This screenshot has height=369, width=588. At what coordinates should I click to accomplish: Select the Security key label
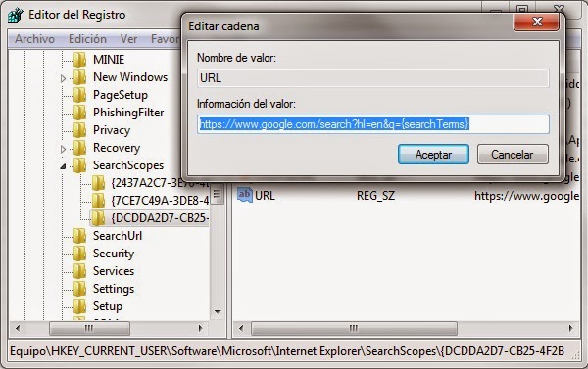click(114, 254)
